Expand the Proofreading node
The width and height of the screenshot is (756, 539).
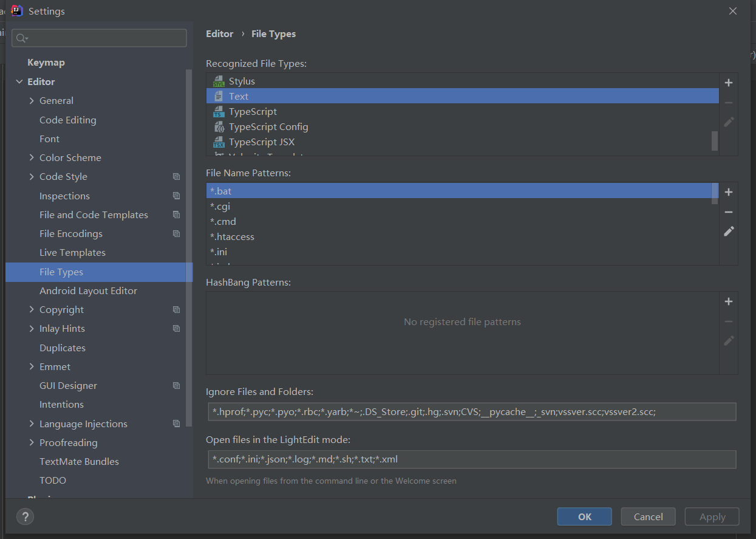click(32, 443)
